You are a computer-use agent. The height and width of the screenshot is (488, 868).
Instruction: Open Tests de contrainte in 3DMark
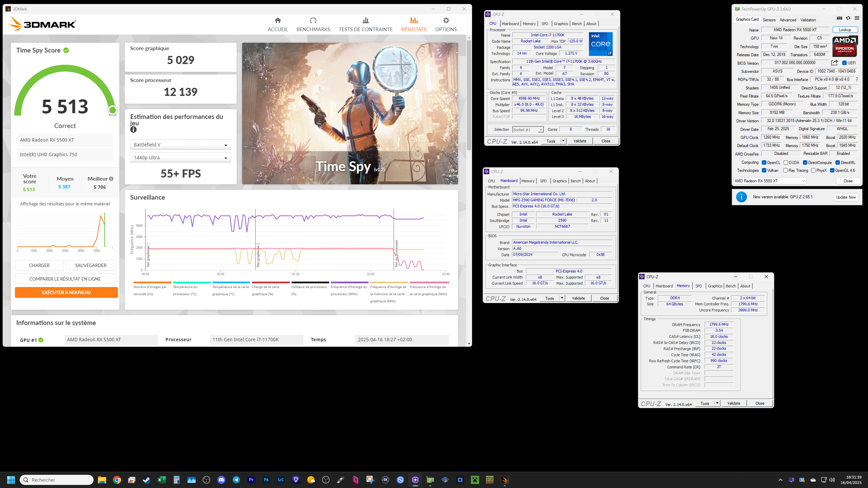366,25
